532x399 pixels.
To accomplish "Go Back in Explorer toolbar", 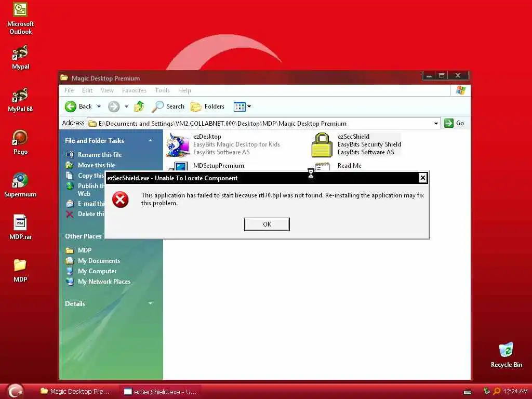I will (x=79, y=107).
